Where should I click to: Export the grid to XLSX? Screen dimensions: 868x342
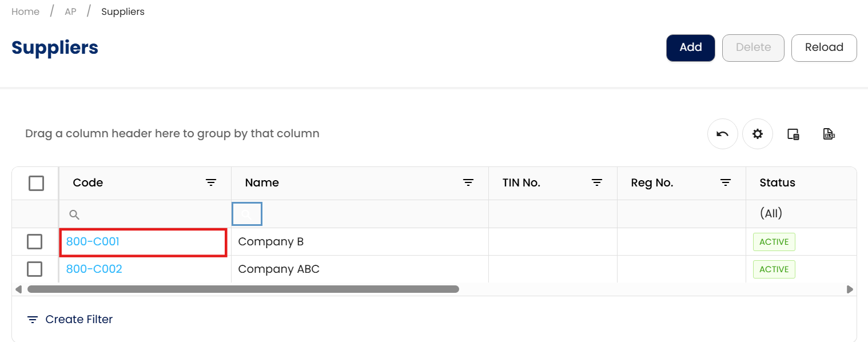coord(829,134)
